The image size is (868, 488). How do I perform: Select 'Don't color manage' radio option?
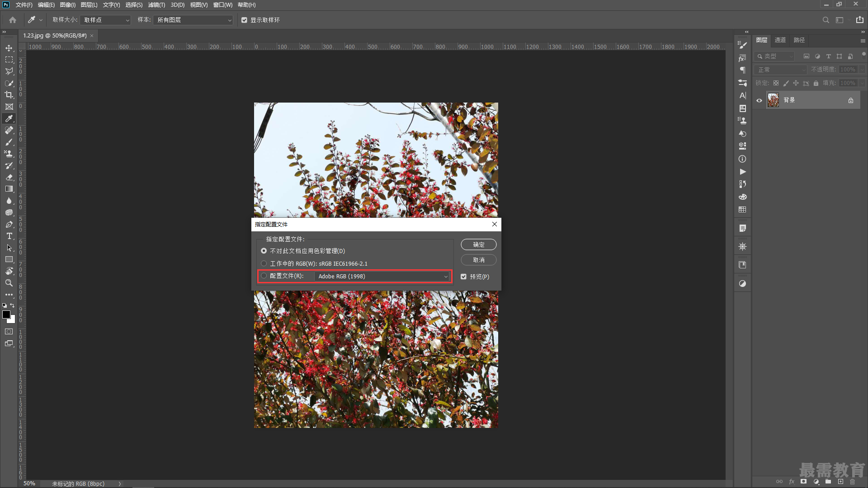pyautogui.click(x=264, y=251)
